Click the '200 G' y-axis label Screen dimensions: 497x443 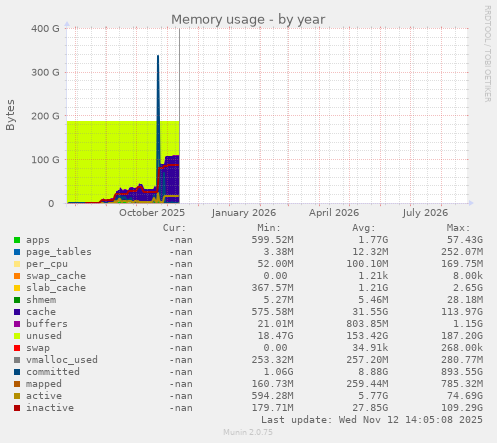(x=45, y=116)
